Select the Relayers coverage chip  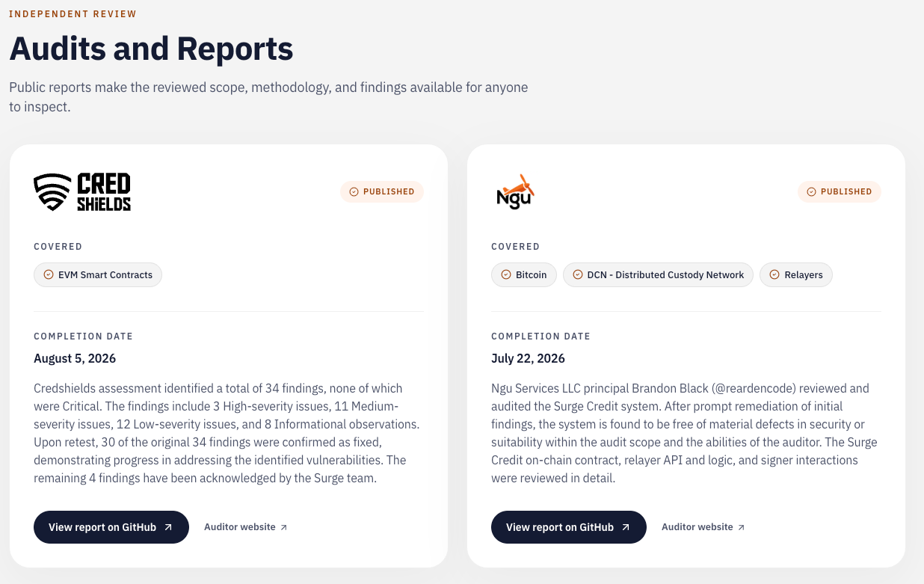pyautogui.click(x=796, y=275)
